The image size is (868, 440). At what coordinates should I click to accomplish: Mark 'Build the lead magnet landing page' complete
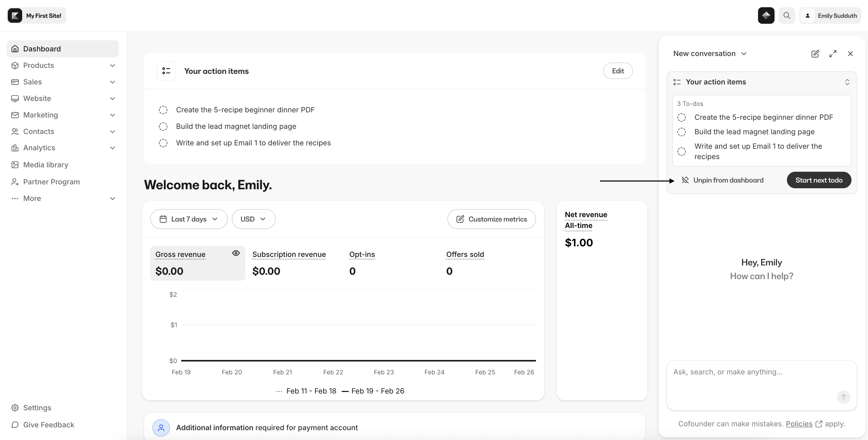[x=163, y=126]
